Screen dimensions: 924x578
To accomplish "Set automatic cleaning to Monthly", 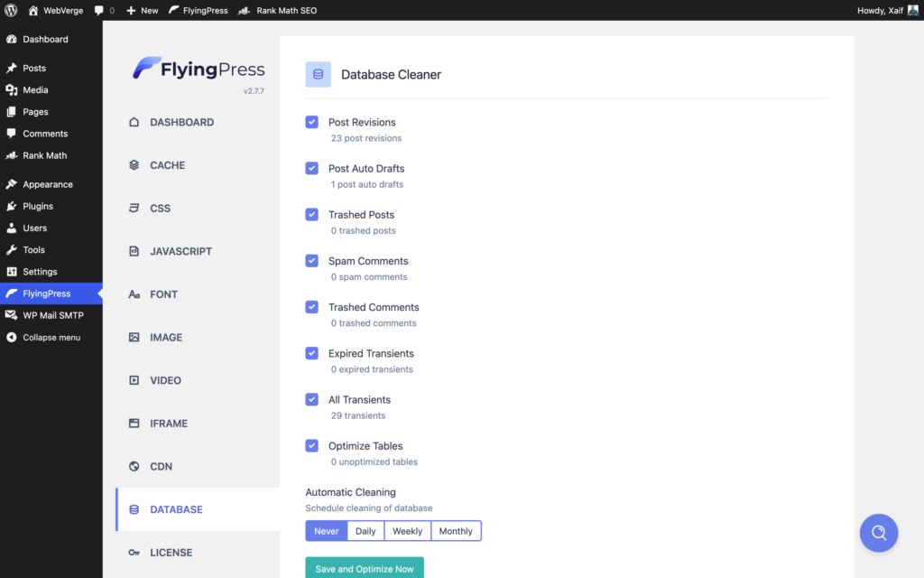I will (456, 530).
